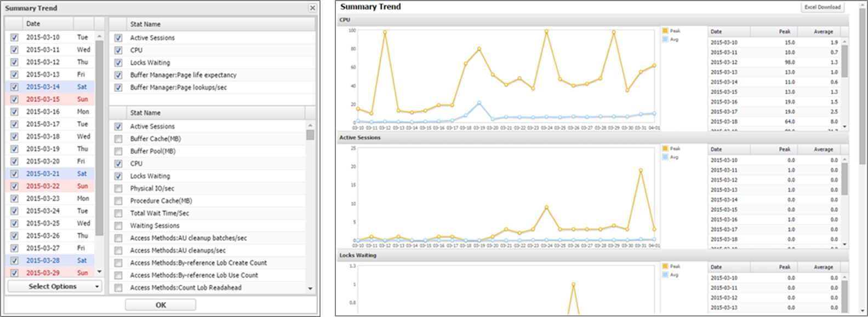Uncheck the 2015-03-22 date checkbox
This screenshot has height=317, width=868.
tap(14, 186)
